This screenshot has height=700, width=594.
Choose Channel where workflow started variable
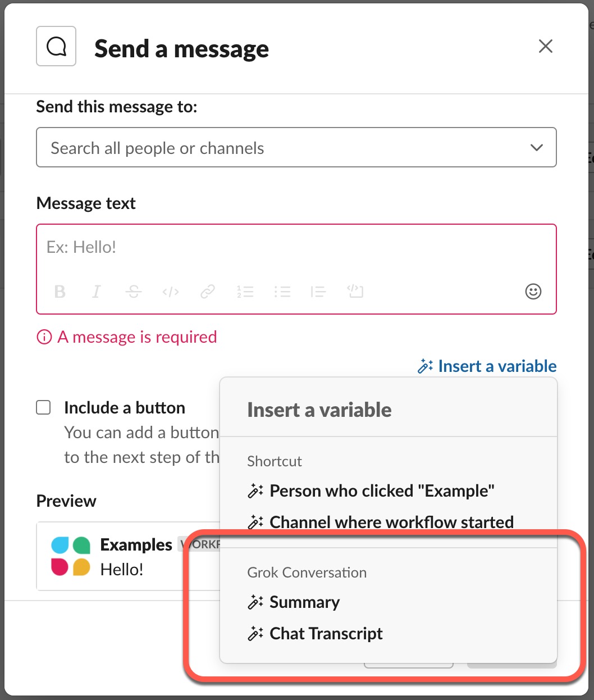[381, 522]
